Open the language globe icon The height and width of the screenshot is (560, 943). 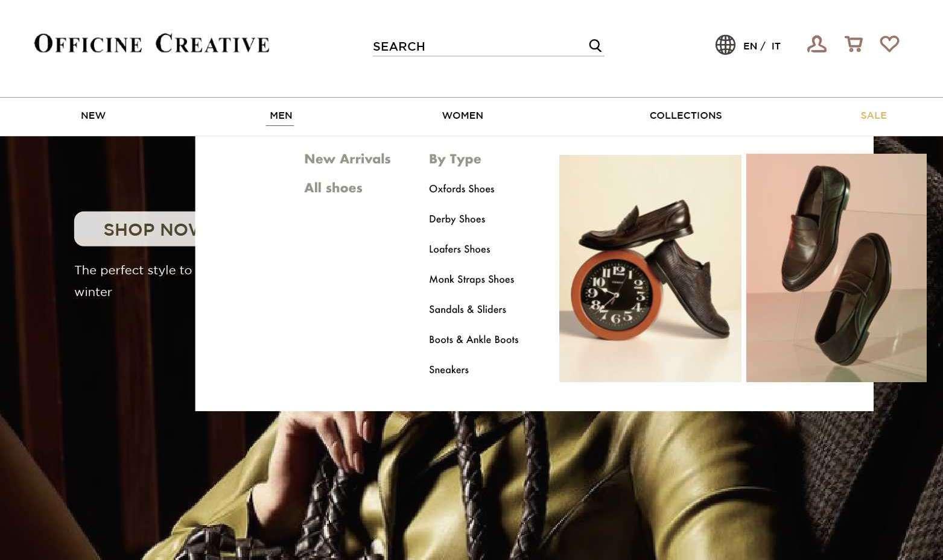click(x=725, y=45)
